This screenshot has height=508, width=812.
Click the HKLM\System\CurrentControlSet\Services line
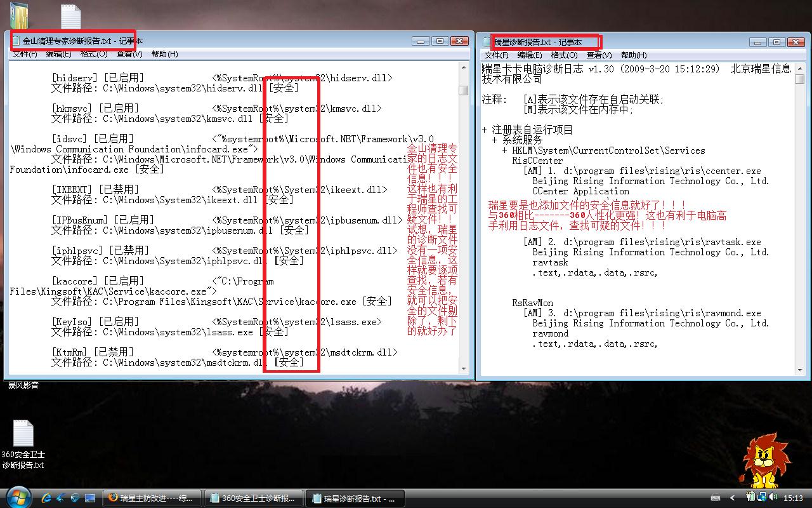pyautogui.click(x=604, y=150)
